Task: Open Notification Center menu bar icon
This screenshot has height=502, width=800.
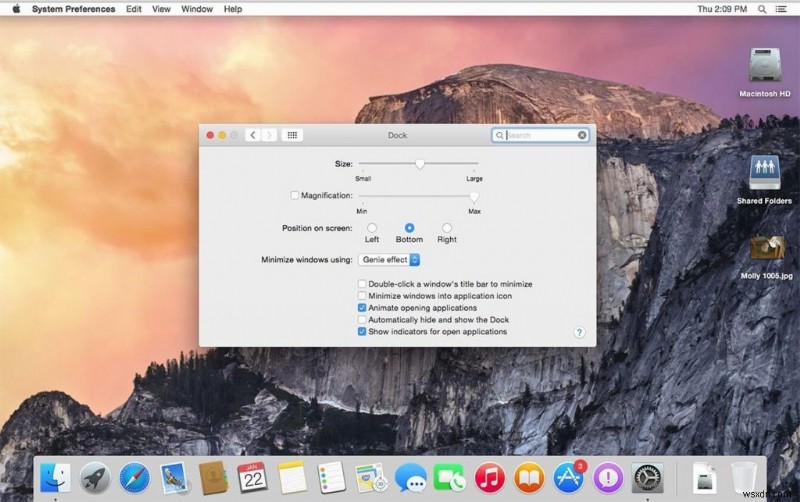Action: tap(781, 9)
